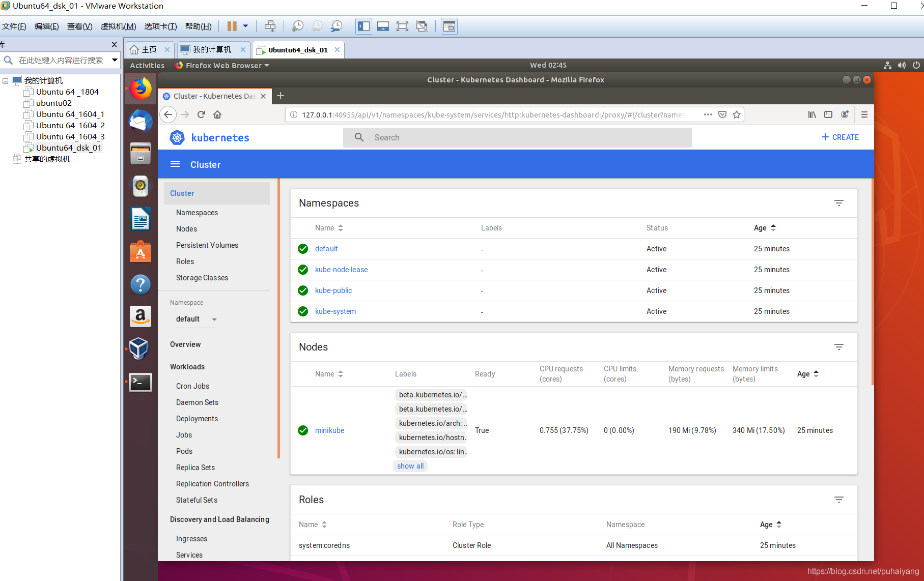Filter the Nodes table
924x581 pixels.
pos(839,347)
